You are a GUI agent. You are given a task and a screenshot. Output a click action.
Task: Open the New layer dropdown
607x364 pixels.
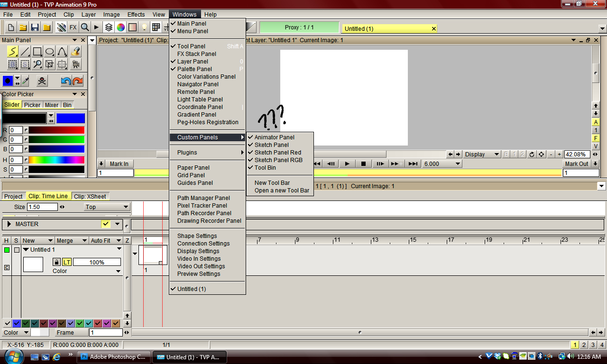[37, 241]
